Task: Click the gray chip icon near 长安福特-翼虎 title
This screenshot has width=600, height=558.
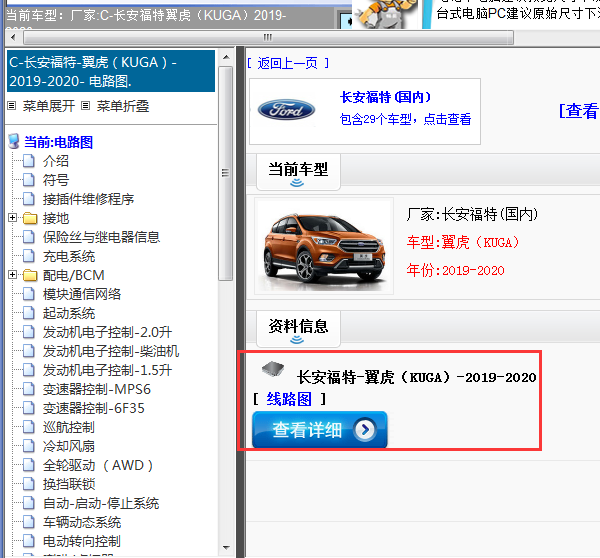Action: pos(273,369)
